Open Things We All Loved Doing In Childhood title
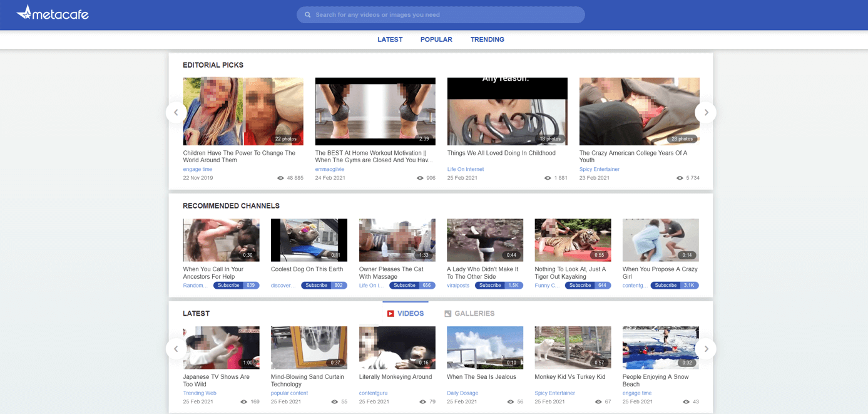Screen dimensions: 868x414 (501, 153)
